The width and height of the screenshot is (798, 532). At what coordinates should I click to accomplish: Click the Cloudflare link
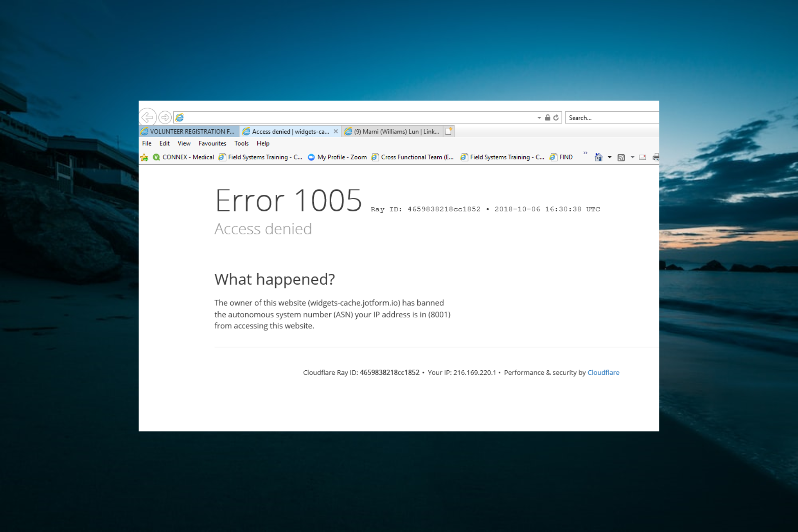[x=603, y=372]
